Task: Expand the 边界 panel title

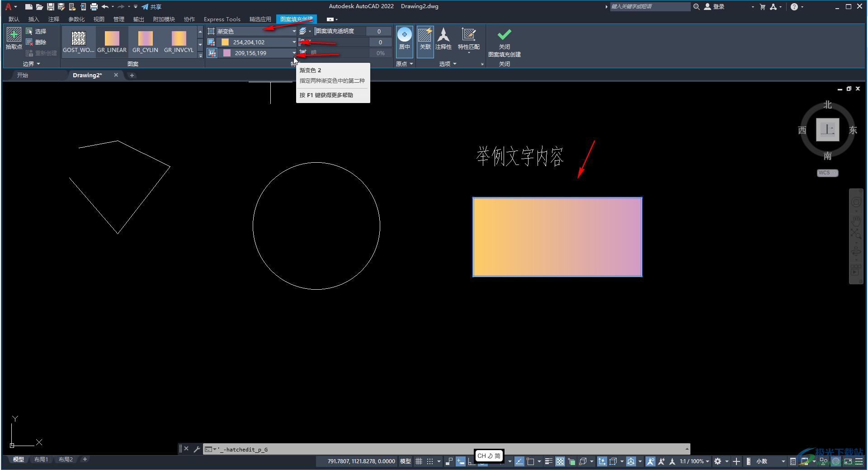Action: 31,64
